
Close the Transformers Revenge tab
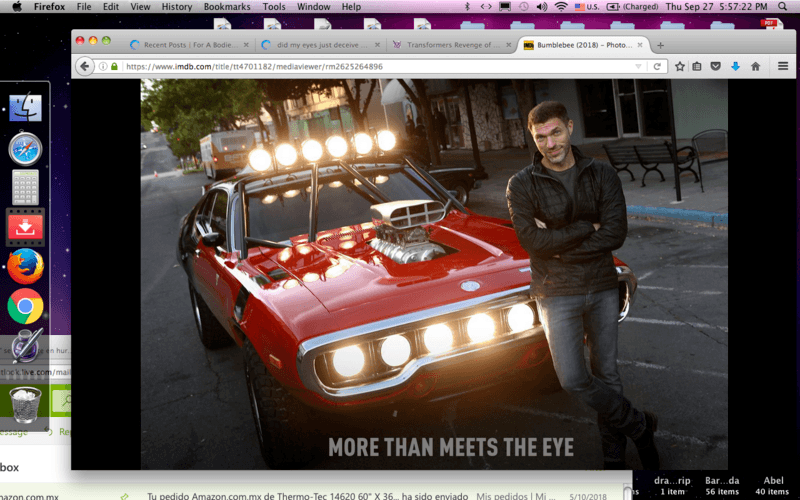click(508, 45)
